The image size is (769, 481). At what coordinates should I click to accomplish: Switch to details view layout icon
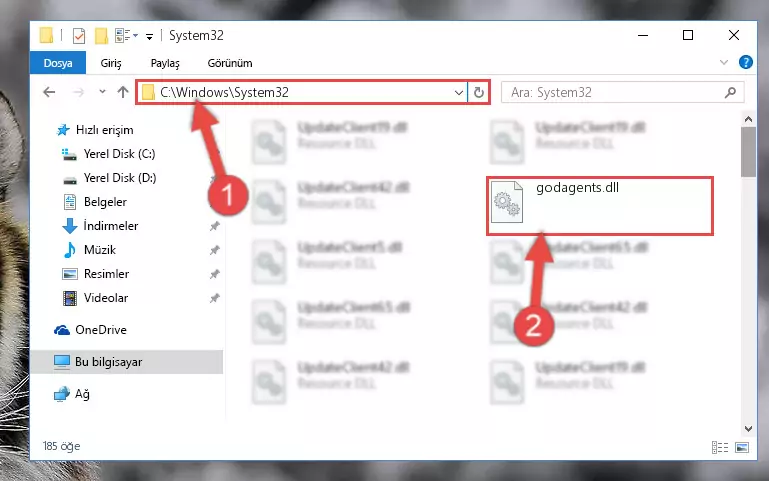[719, 447]
